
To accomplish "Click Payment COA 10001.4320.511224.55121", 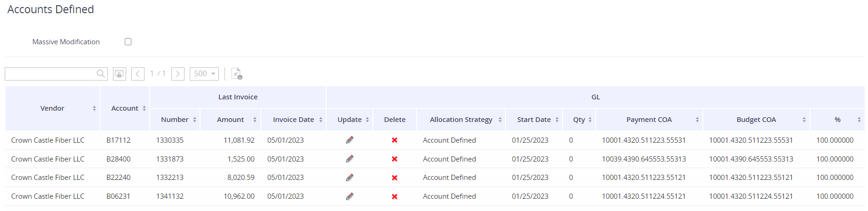I will pyautogui.click(x=644, y=196).
